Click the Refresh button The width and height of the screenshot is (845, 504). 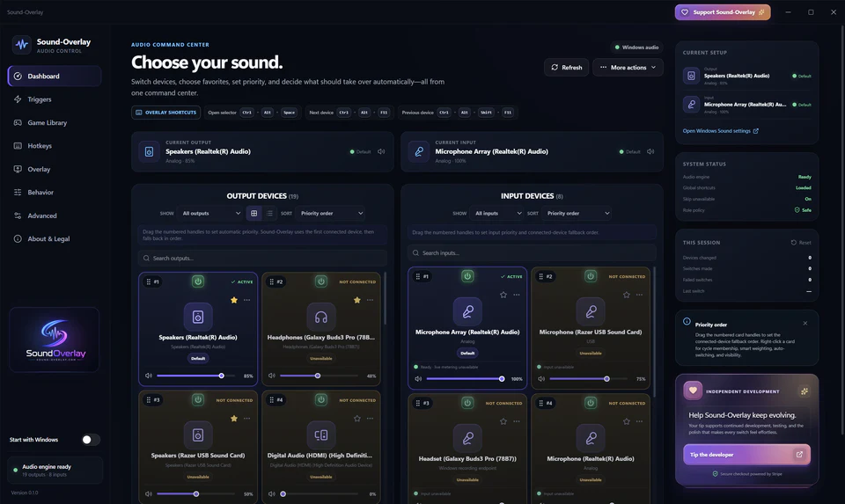pos(566,68)
